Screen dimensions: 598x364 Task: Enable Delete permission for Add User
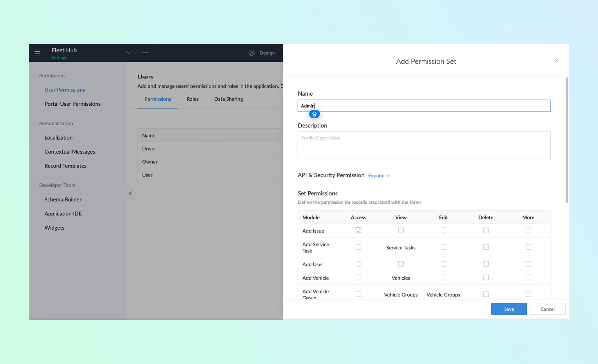coord(485,264)
